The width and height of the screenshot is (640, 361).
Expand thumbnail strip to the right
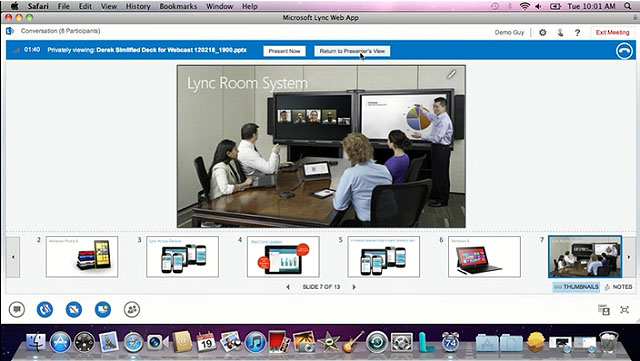click(x=629, y=257)
